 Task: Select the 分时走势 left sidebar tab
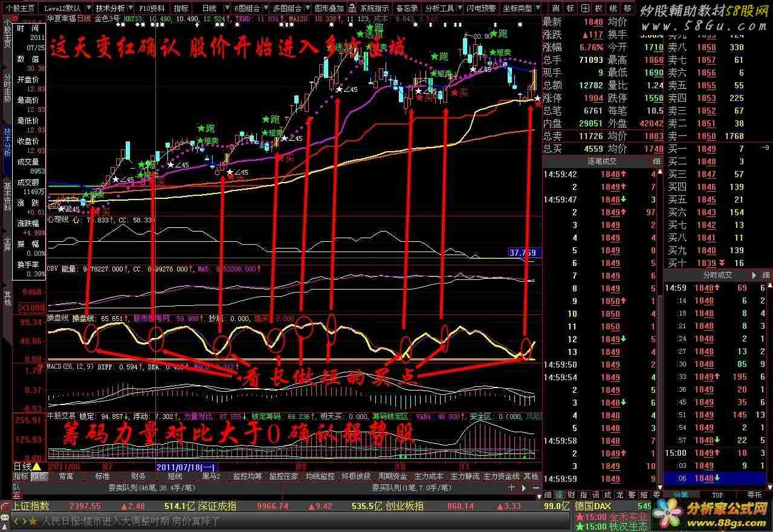(x=7, y=88)
